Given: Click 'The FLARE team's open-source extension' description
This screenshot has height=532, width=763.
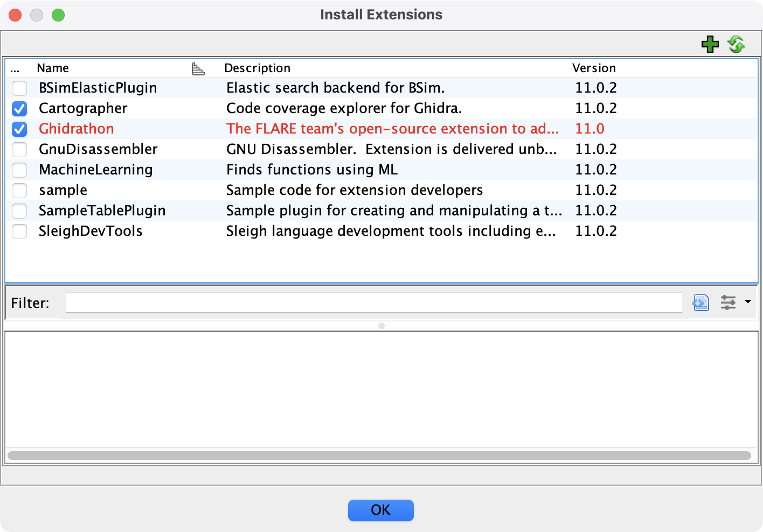Looking at the screenshot, I should click(x=393, y=129).
